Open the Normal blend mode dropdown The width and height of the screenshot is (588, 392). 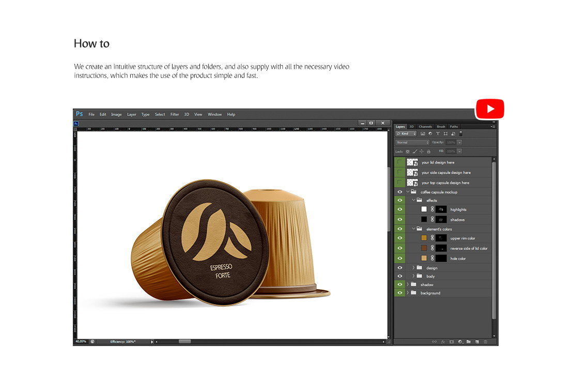412,143
